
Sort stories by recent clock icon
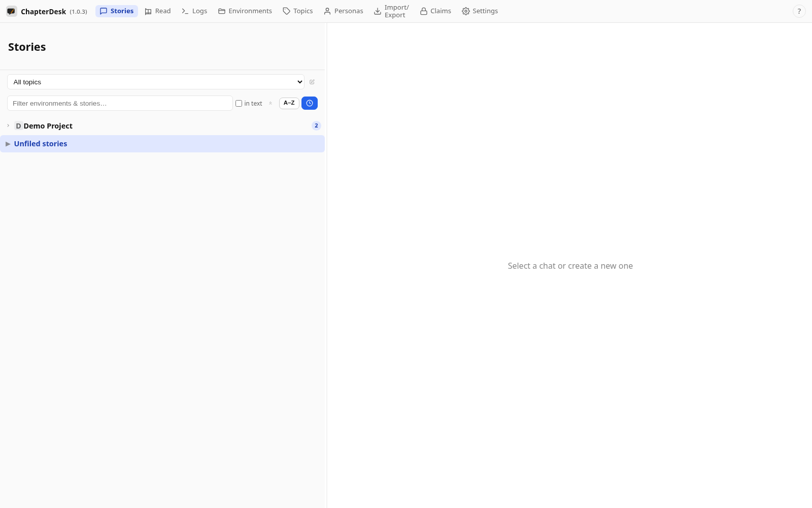coord(310,103)
